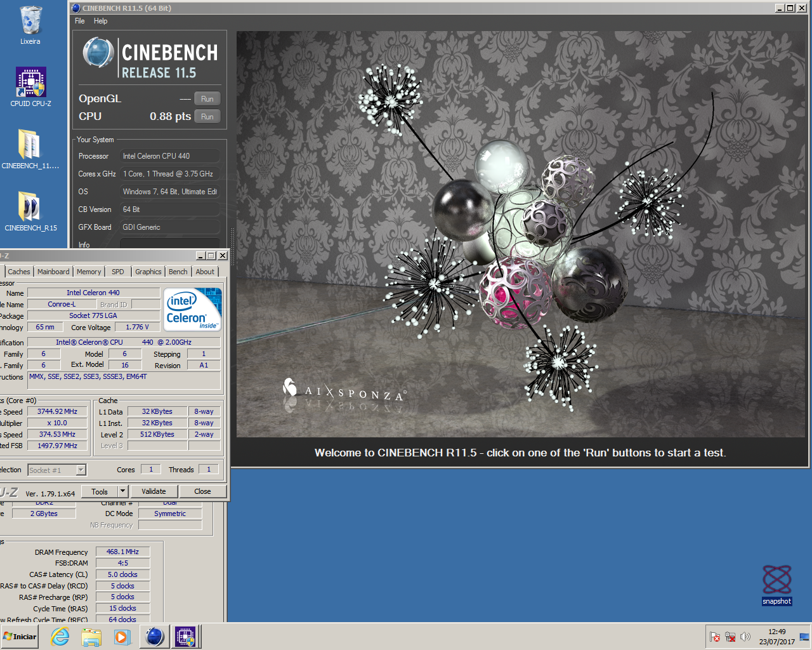Switch to the Memory tab in CPU-Z

[x=89, y=272]
